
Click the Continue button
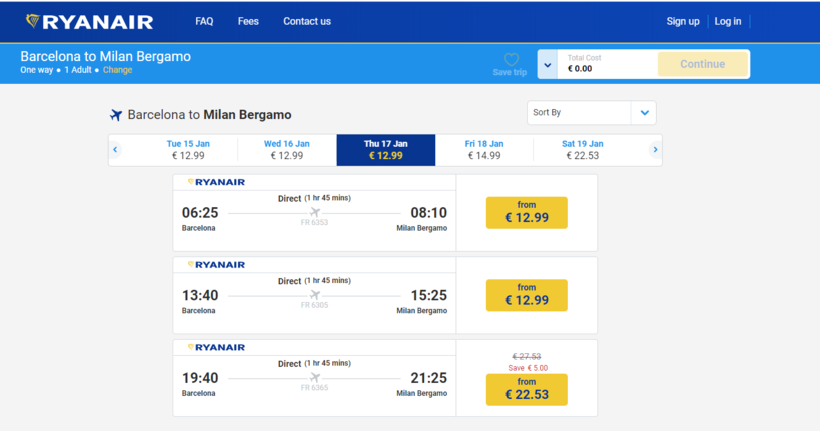(702, 64)
